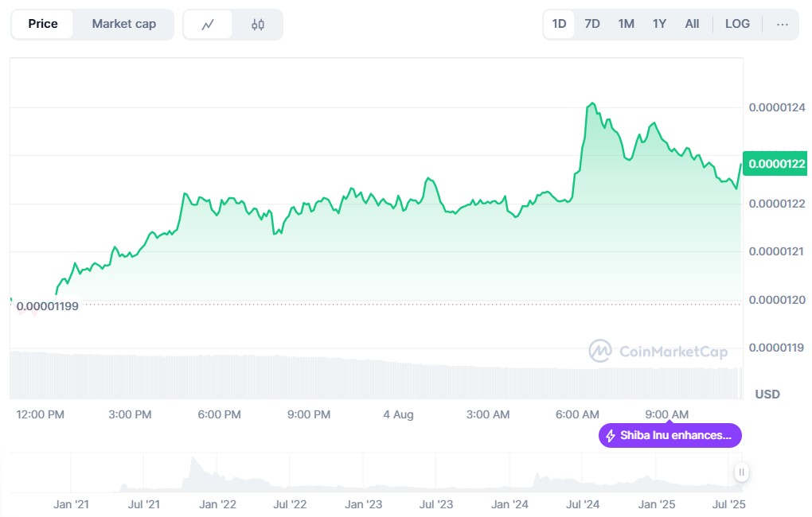Click the pause handle on range slider

click(741, 472)
